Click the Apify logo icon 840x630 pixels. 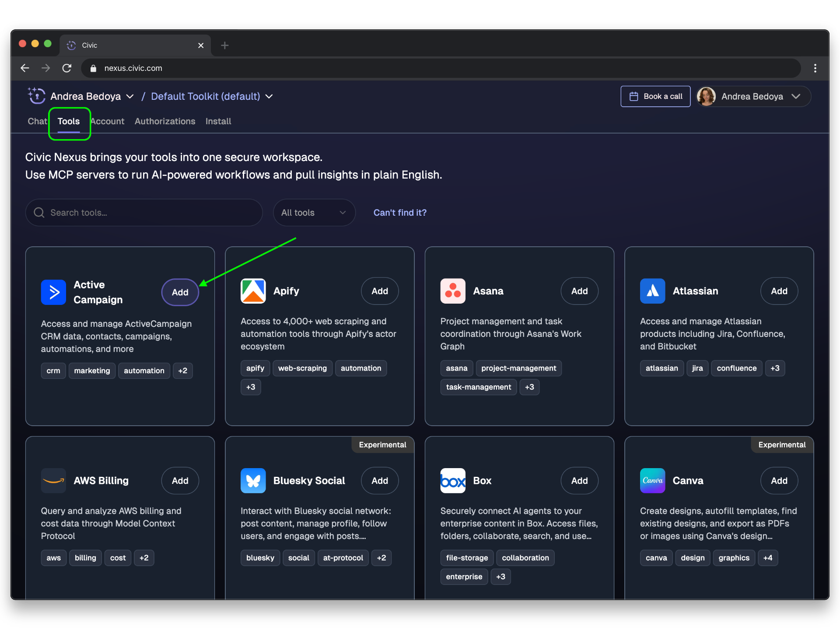253,291
